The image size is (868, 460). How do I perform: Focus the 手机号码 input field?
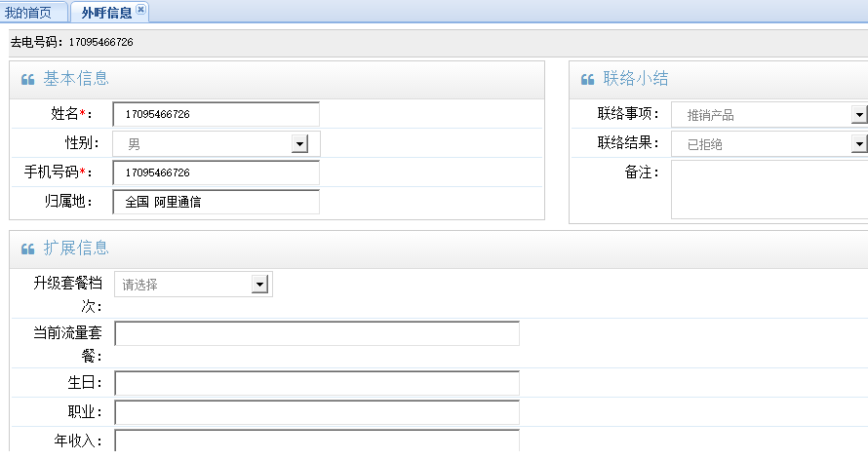click(217, 173)
